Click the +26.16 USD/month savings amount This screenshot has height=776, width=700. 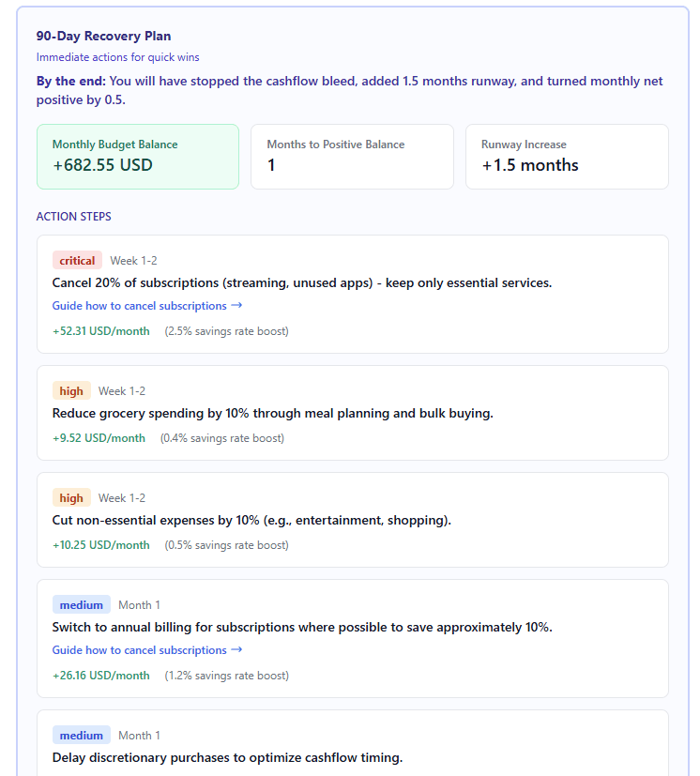[101, 676]
